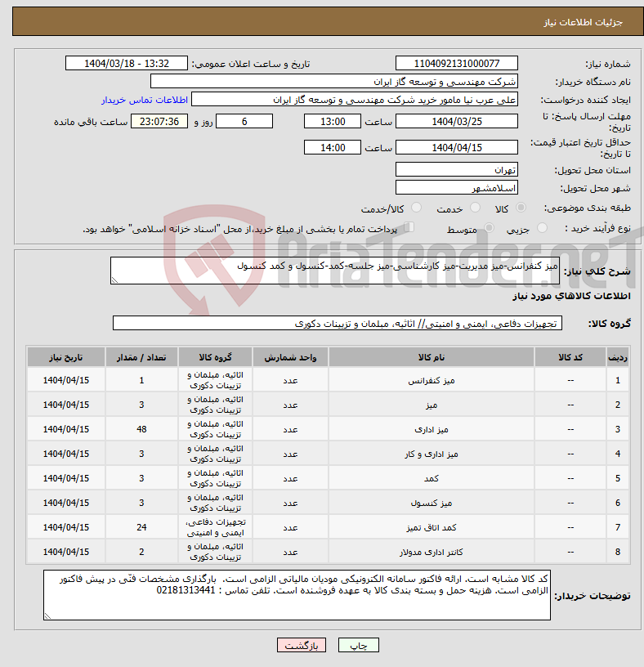Click column header ردیف
This screenshot has width=644, height=667.
(618, 357)
